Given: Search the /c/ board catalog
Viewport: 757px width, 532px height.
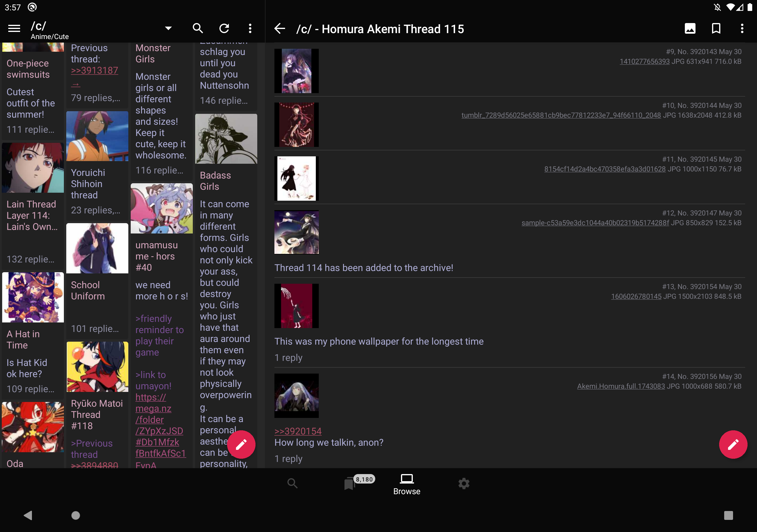Looking at the screenshot, I should pos(198,29).
